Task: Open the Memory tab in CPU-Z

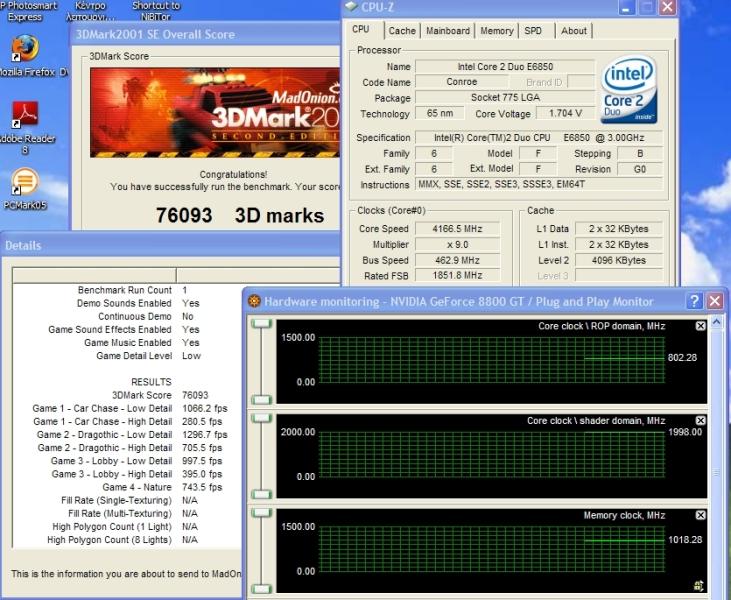Action: [497, 31]
